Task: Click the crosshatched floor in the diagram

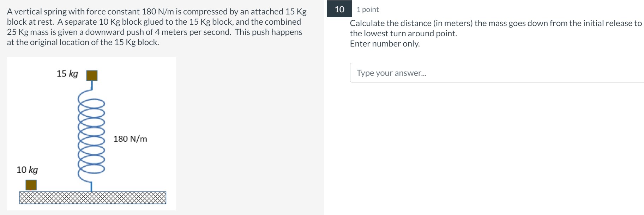Action: [x=92, y=198]
